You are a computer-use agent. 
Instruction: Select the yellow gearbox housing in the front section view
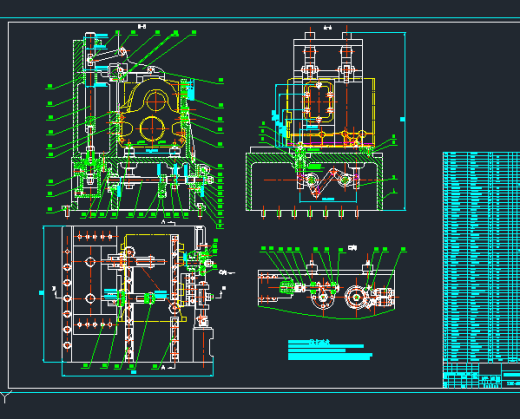(x=153, y=113)
